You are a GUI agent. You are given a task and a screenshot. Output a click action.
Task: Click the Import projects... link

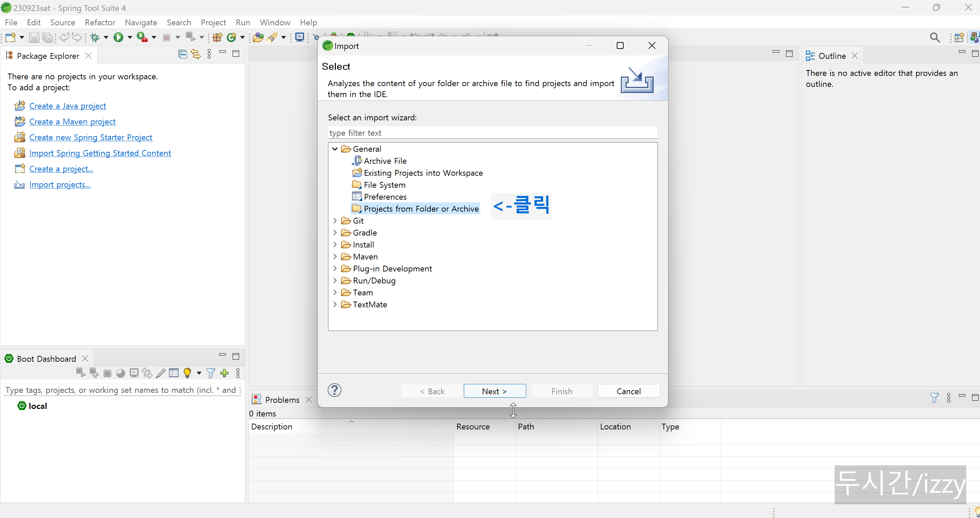click(x=60, y=184)
